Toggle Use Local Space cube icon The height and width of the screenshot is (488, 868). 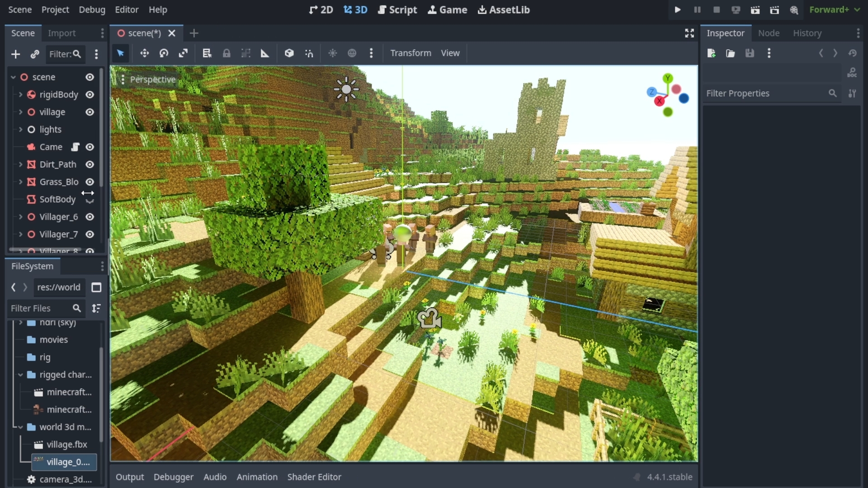[x=289, y=53]
